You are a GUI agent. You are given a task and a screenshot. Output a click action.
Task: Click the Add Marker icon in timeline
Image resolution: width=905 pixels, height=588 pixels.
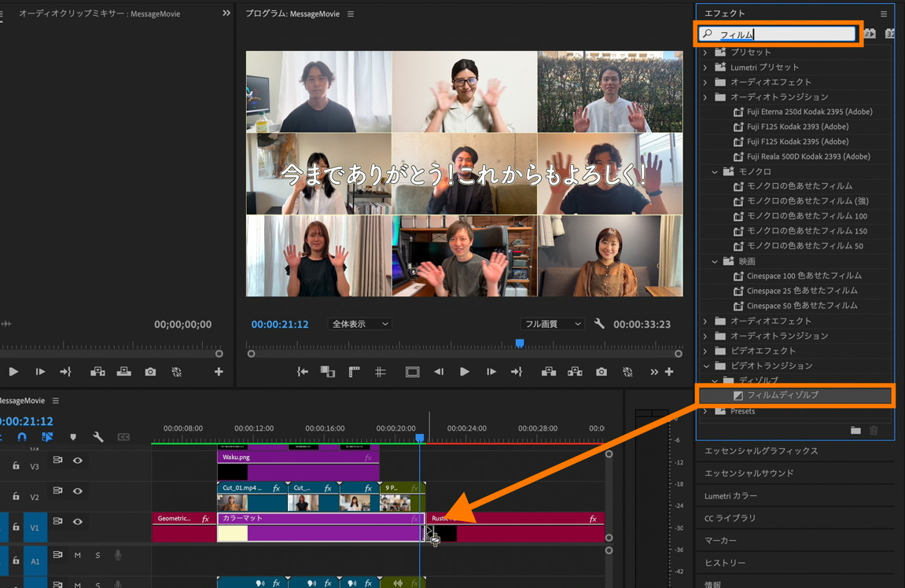[73, 437]
